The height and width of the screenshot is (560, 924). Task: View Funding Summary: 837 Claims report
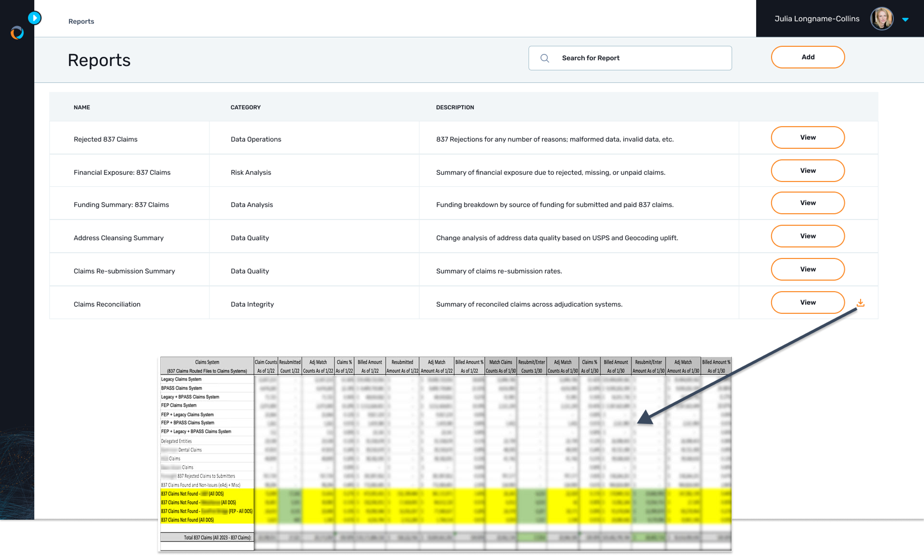[x=807, y=203]
